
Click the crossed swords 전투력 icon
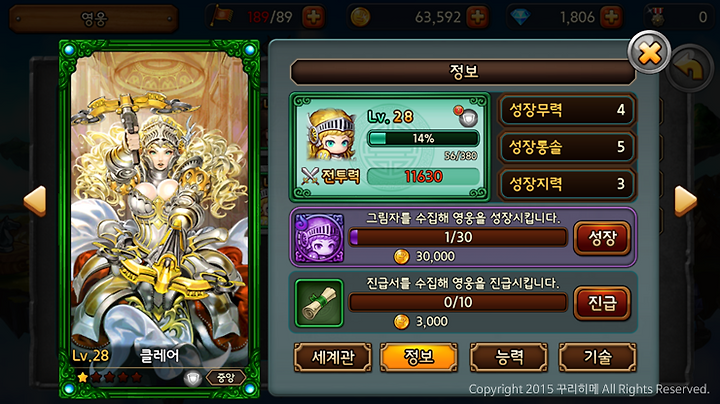point(310,176)
